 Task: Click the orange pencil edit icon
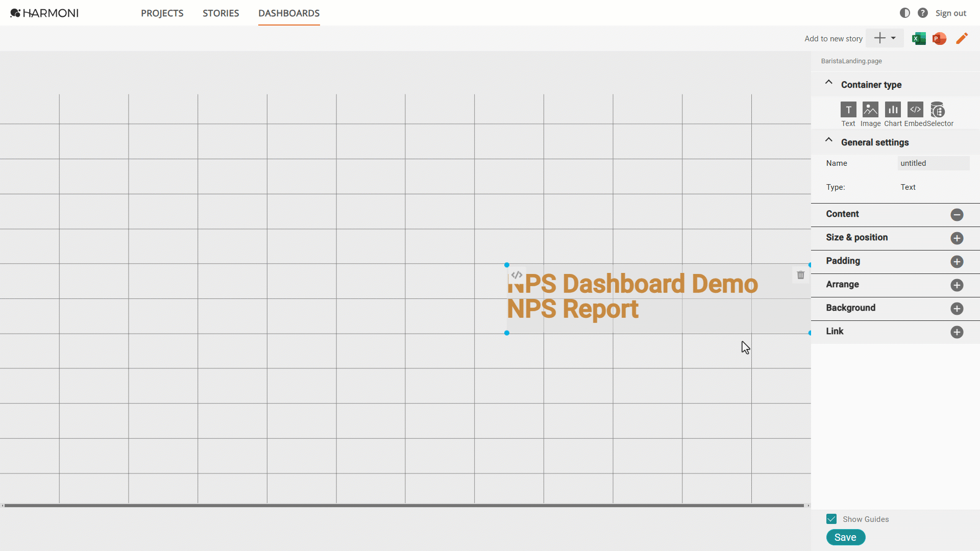tap(962, 38)
